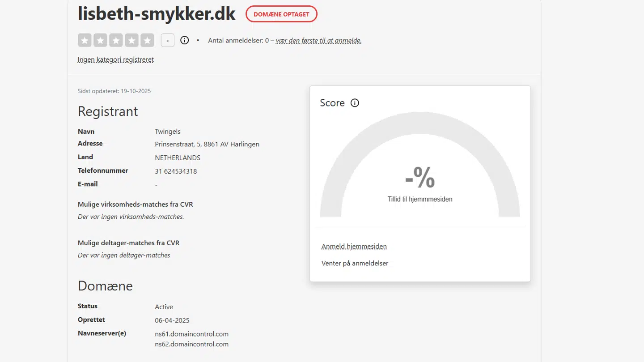Screen dimensions: 644x362
Task: Click the phone number 31 624534318
Action: 176,171
